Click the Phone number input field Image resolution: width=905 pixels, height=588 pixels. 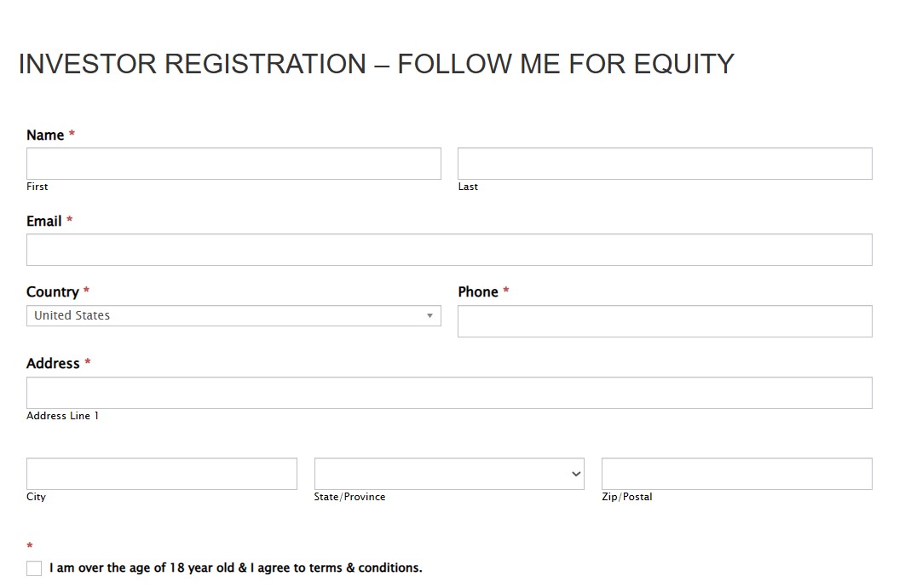click(665, 321)
